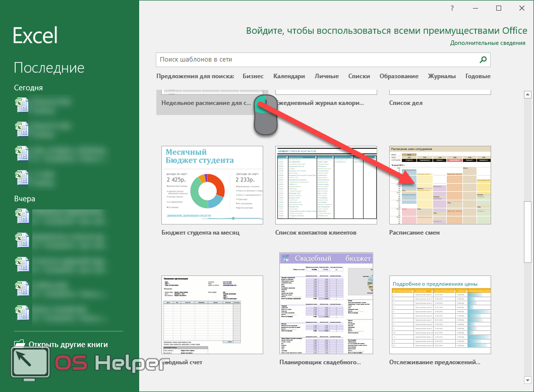
Task: Click the Недельное расписание template caption
Action: coord(206,103)
